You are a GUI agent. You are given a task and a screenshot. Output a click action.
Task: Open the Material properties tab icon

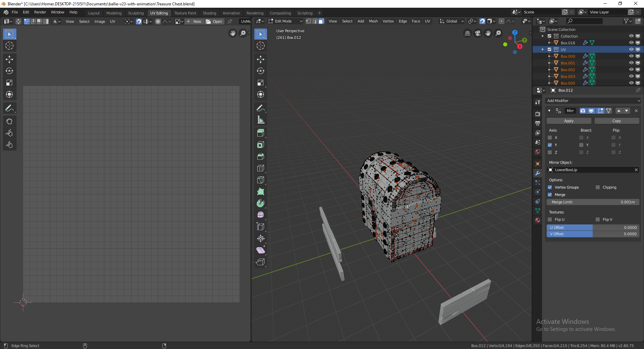coord(538,220)
